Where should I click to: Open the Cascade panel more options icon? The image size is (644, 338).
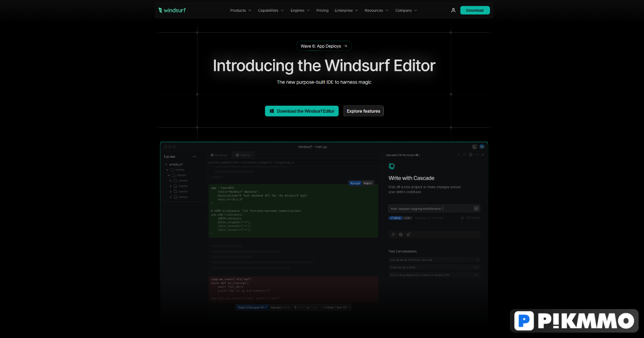tap(477, 155)
